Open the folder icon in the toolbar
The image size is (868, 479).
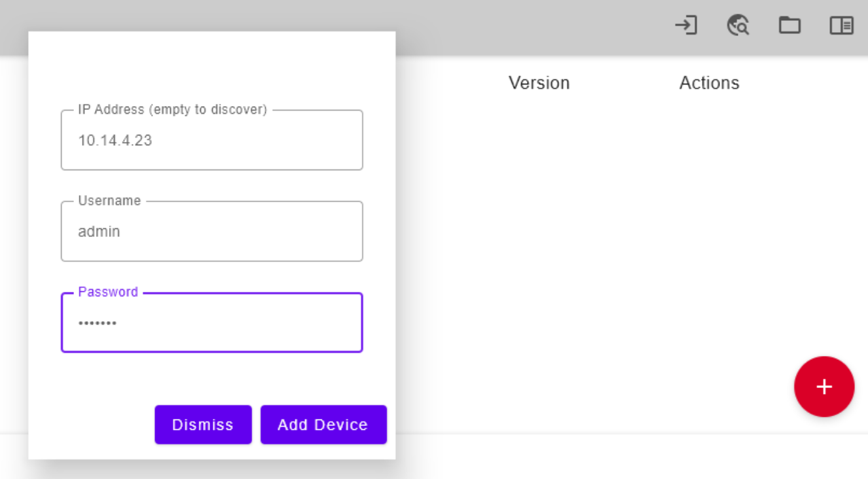(789, 26)
